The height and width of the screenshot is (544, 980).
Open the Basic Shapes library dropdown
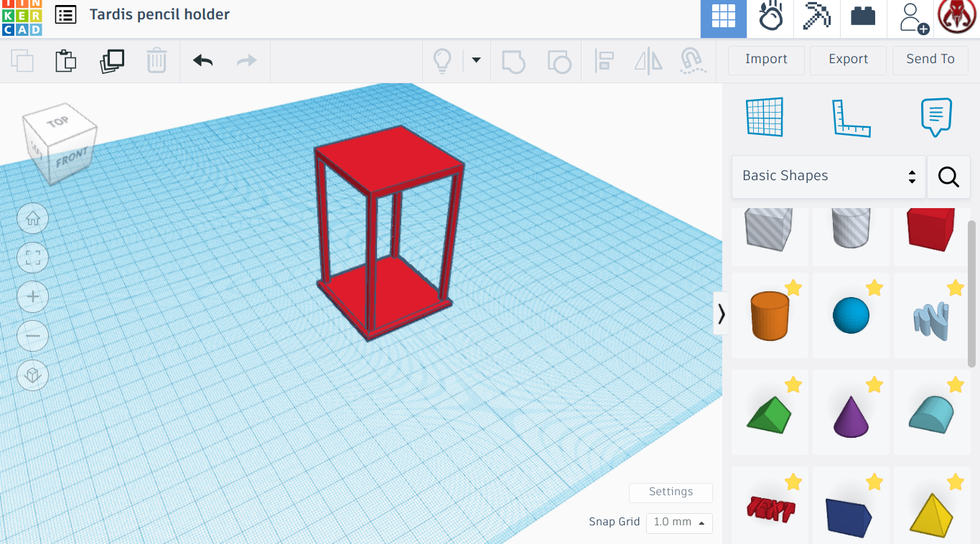[829, 177]
